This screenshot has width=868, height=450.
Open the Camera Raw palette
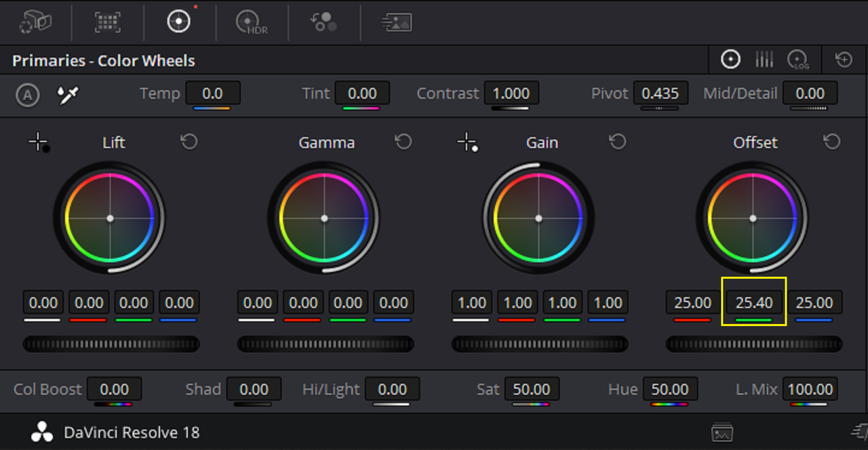(x=35, y=22)
